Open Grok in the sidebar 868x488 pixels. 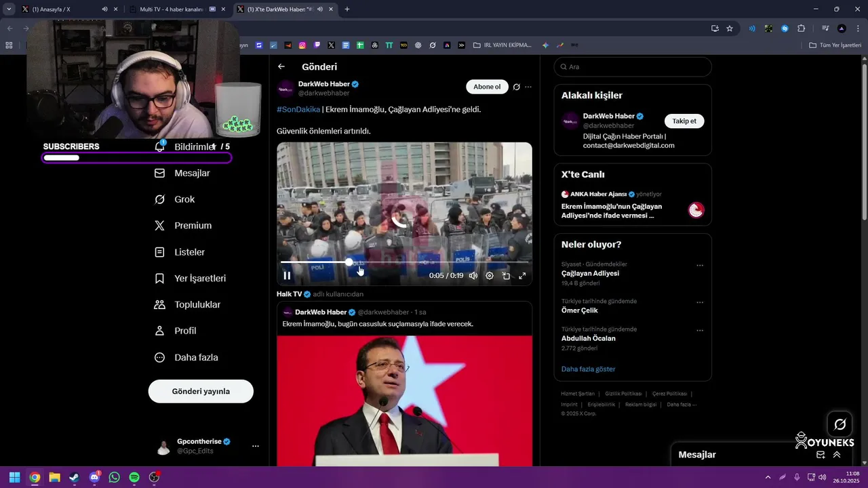click(x=175, y=199)
